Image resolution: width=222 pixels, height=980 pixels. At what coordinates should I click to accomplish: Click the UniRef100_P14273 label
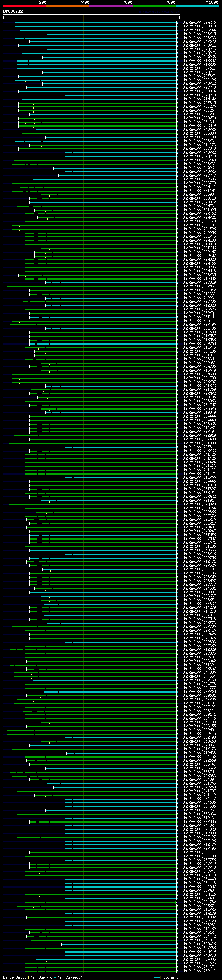199,145
